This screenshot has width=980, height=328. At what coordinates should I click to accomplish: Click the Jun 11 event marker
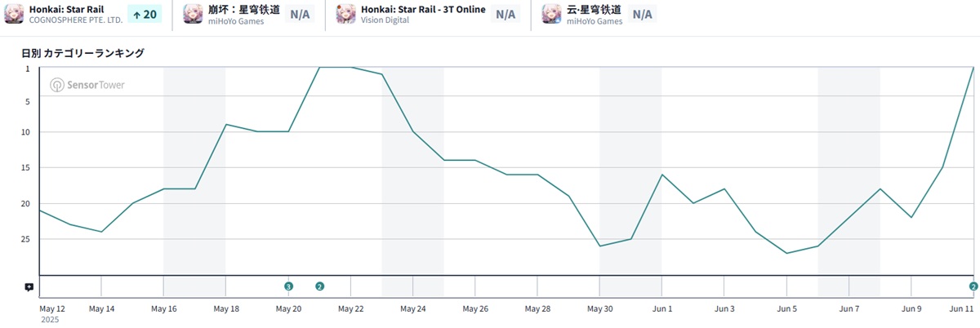[x=973, y=286]
